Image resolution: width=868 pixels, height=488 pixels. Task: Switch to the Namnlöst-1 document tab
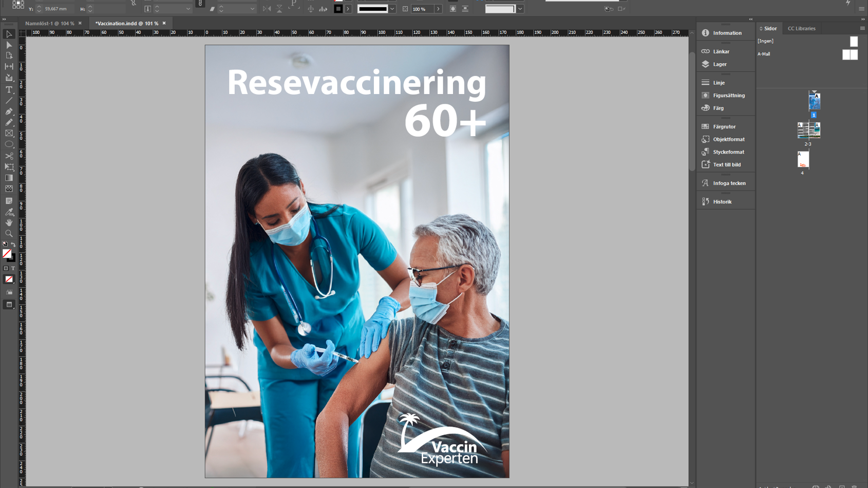[50, 23]
